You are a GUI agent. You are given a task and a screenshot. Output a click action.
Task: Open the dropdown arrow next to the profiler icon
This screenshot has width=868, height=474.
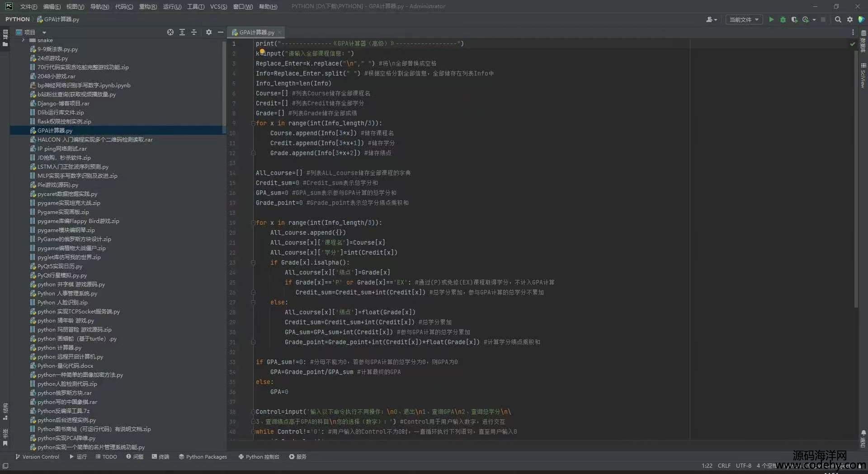click(x=814, y=19)
